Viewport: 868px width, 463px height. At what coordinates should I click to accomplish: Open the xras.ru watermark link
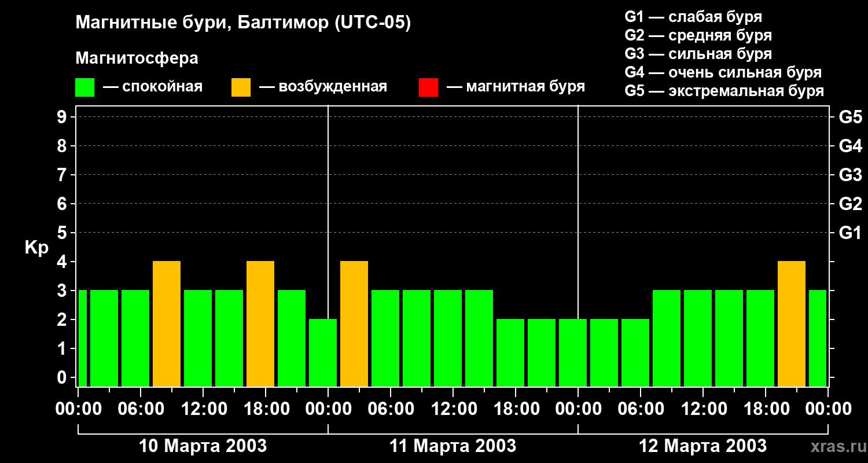click(835, 446)
